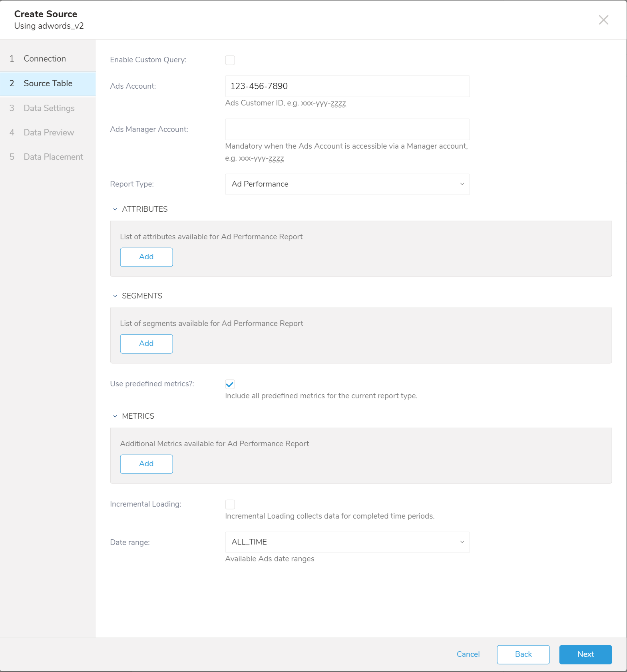Collapse the ATTRIBUTES section chevron
This screenshot has width=627, height=672.
pyautogui.click(x=115, y=209)
